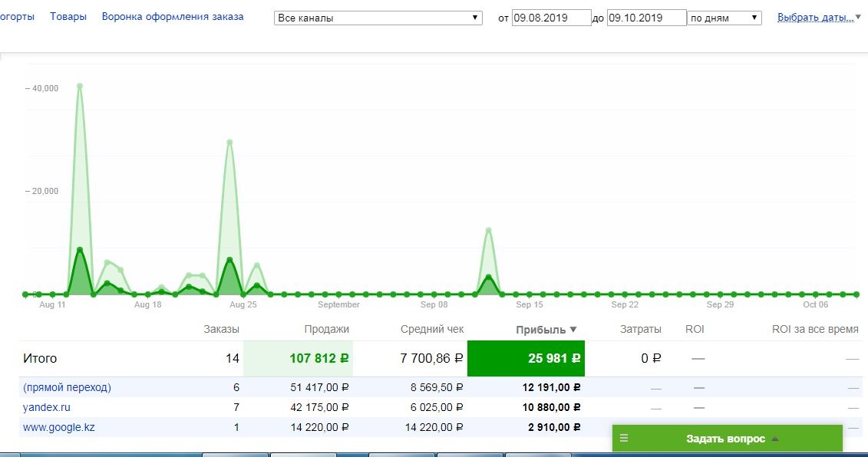Click the Sep 08 axis label
The width and height of the screenshot is (868, 457).
point(434,304)
